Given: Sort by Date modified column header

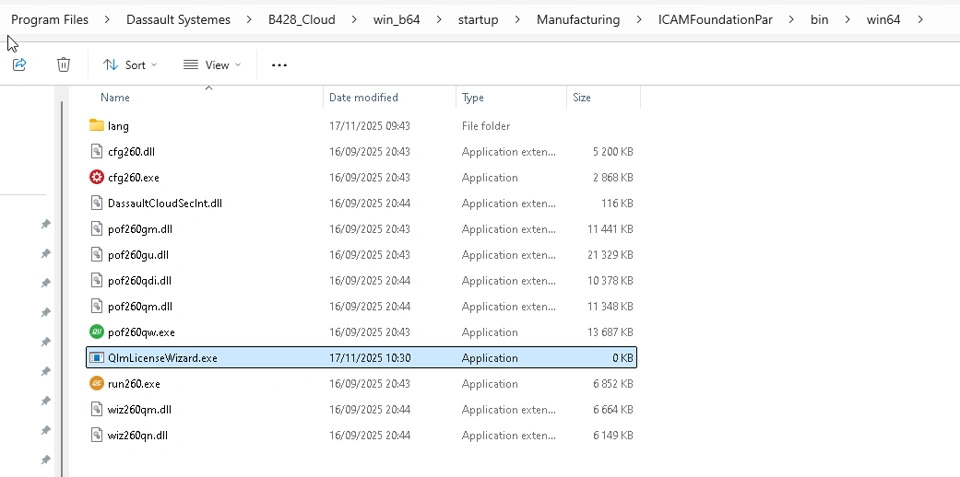Looking at the screenshot, I should tap(364, 98).
